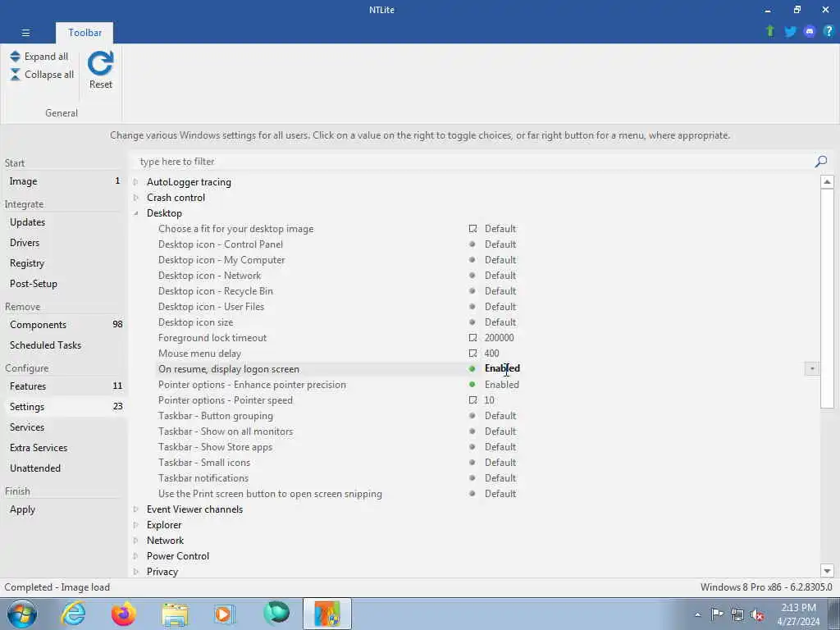Launch Internet Explorer from taskbar

(73, 614)
